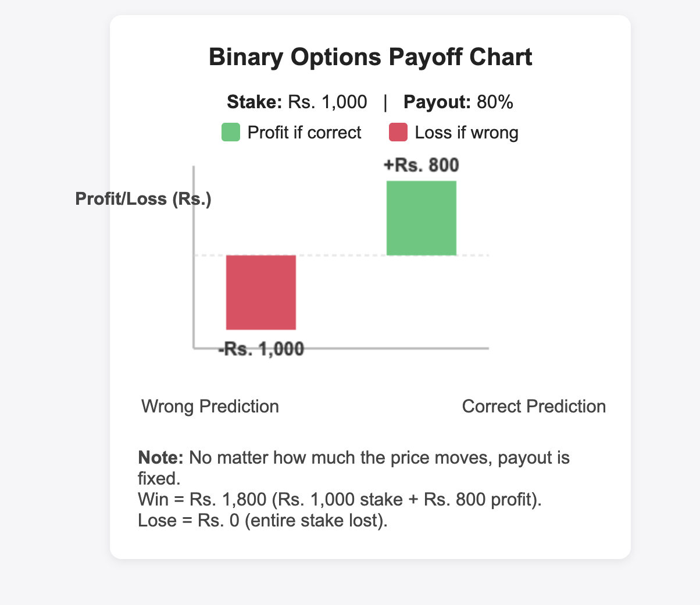Viewport: 700px width, 605px height.
Task: Click the vertical y-axis line
Action: (x=193, y=257)
